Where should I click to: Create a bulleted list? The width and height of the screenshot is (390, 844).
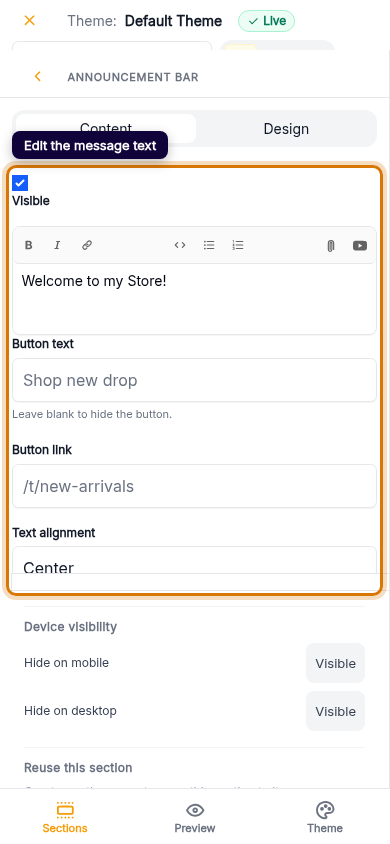tap(209, 245)
